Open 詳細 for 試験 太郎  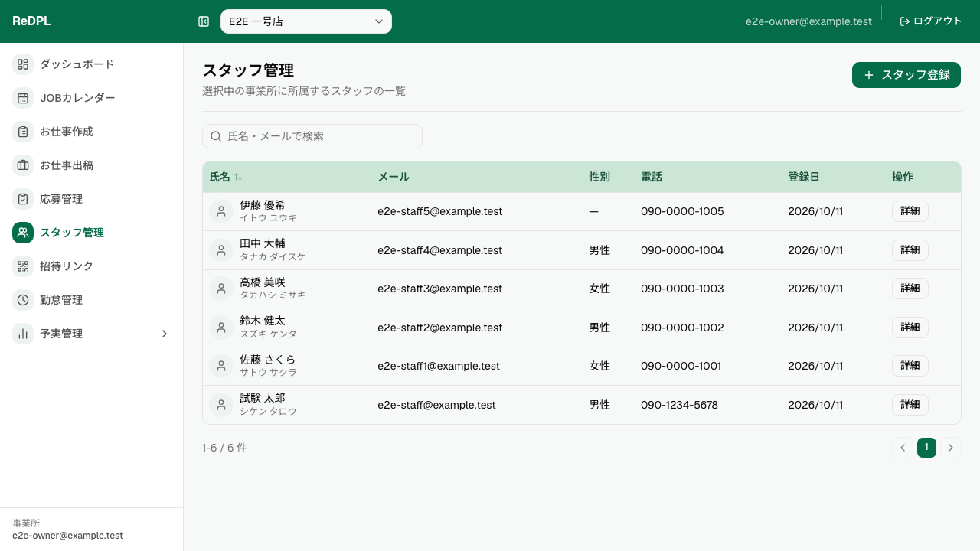910,405
